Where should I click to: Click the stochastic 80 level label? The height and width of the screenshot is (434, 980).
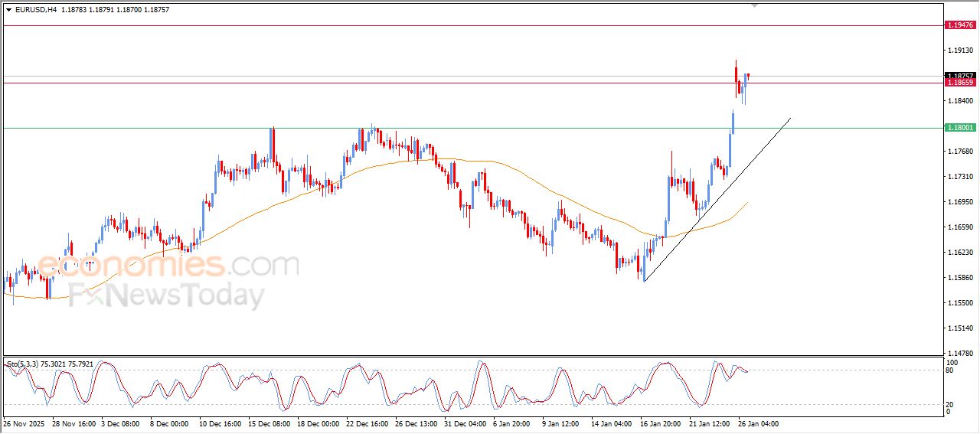(x=952, y=370)
